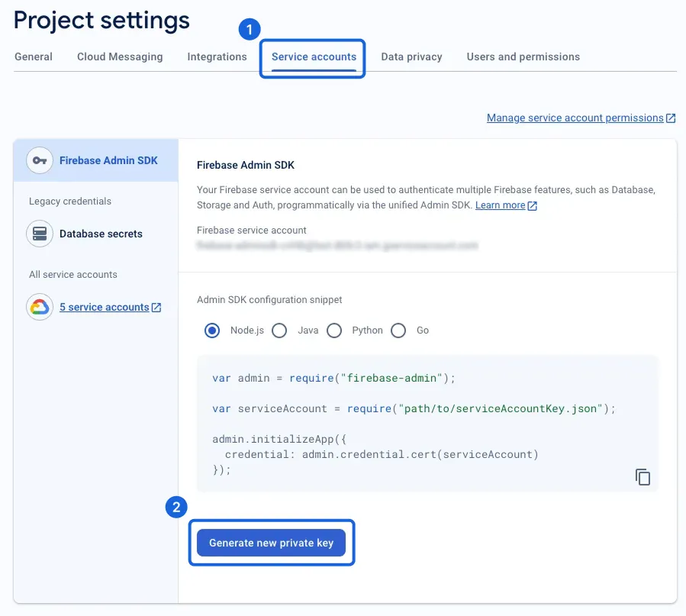Follow the Learn more link

click(x=500, y=205)
